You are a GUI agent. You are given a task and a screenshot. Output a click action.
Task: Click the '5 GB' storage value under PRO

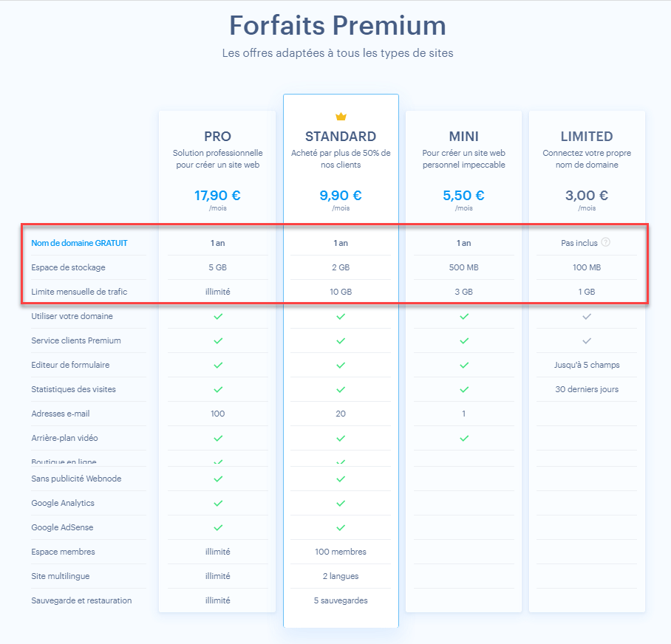[217, 267]
